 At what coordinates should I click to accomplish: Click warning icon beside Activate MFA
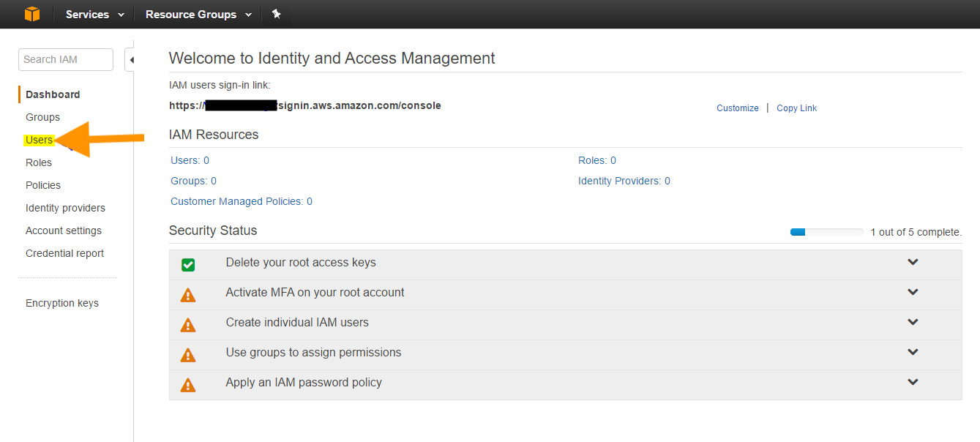pyautogui.click(x=188, y=295)
